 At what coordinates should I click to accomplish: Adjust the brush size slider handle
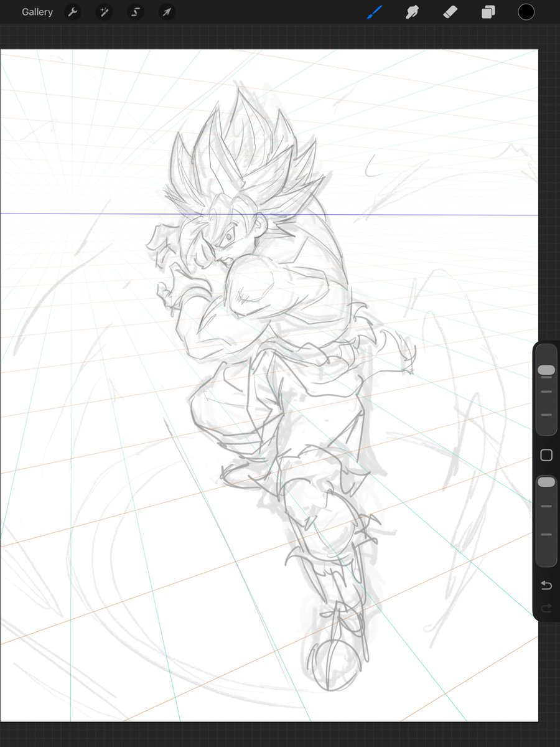point(546,370)
